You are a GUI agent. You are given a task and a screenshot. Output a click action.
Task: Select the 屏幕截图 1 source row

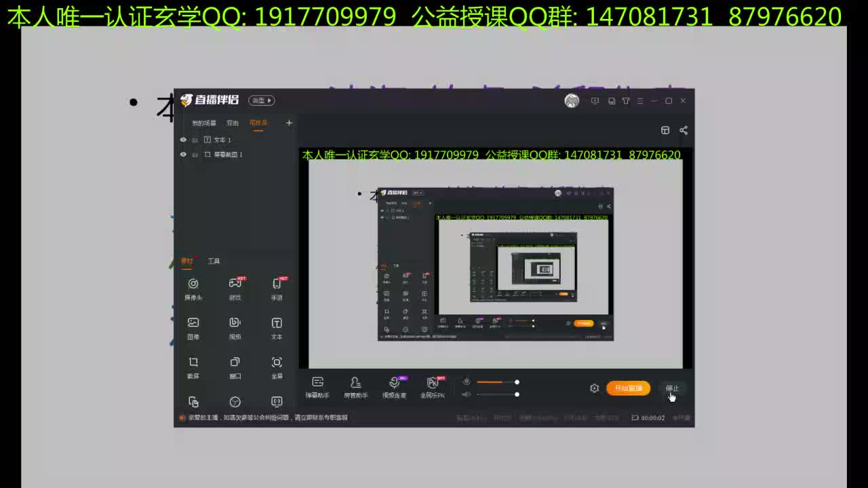[236, 155]
